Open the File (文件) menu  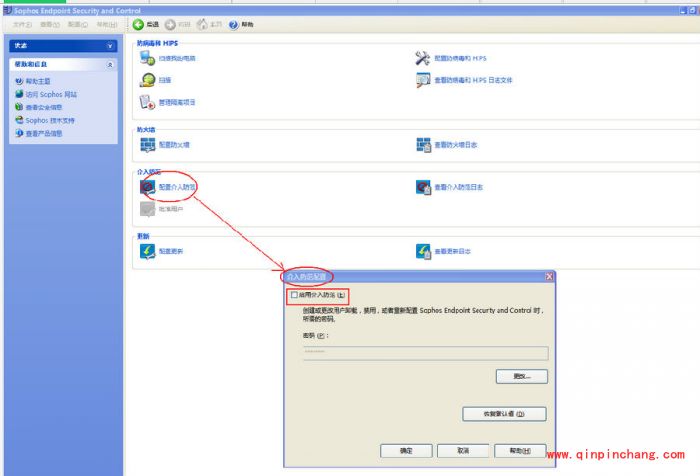click(x=22, y=24)
